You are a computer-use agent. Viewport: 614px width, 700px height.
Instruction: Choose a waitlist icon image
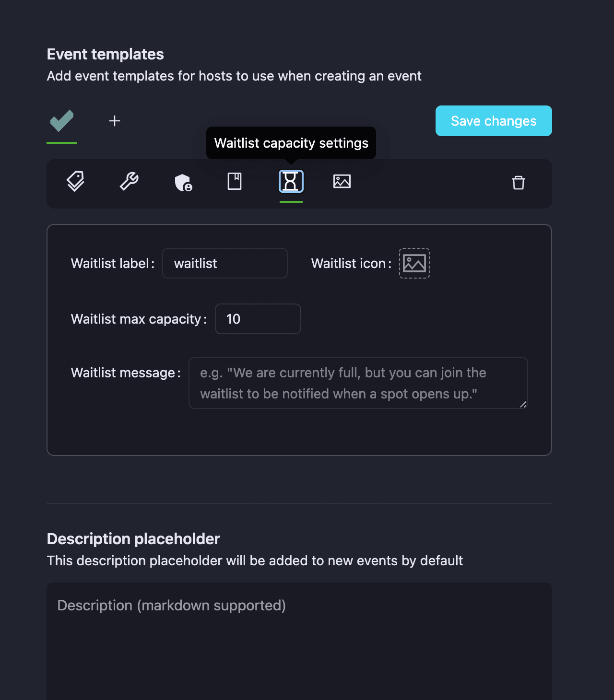coord(414,263)
